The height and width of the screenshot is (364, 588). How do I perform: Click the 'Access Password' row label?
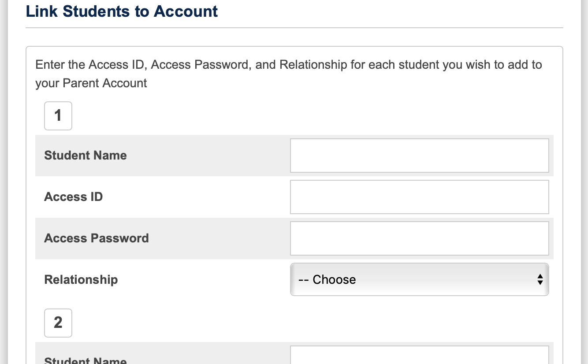tap(96, 238)
